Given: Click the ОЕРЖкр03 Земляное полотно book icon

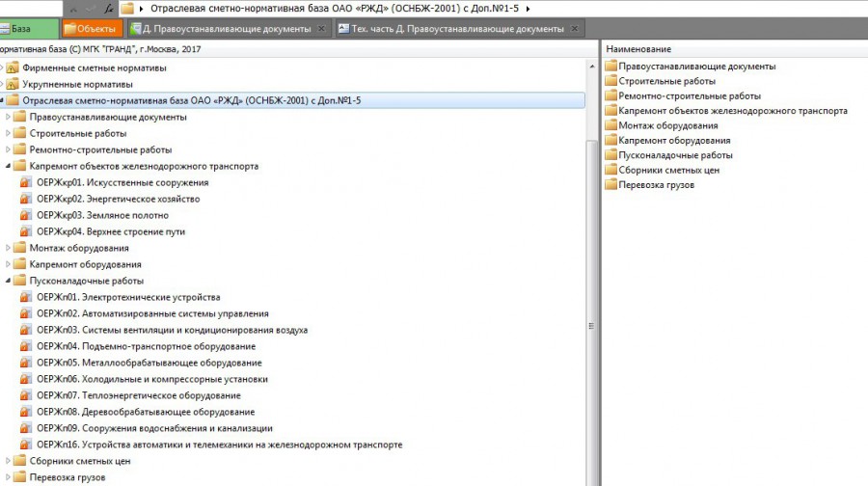Looking at the screenshot, I should (26, 215).
